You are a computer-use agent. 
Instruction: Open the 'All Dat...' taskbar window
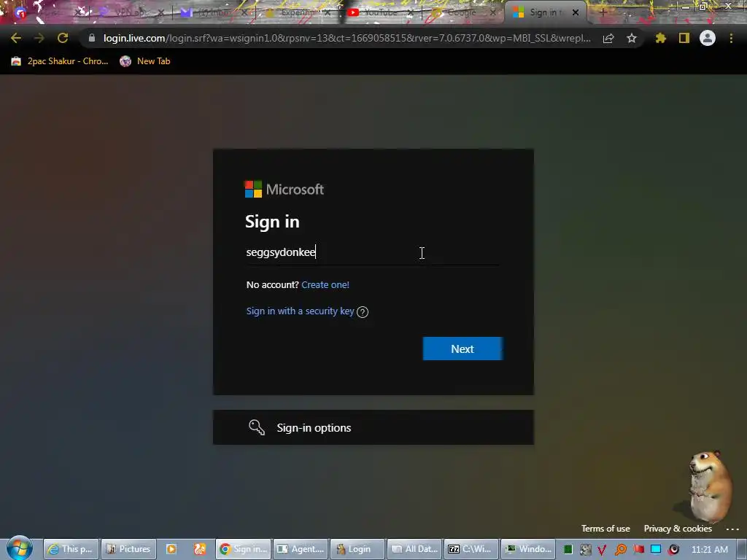pyautogui.click(x=414, y=549)
